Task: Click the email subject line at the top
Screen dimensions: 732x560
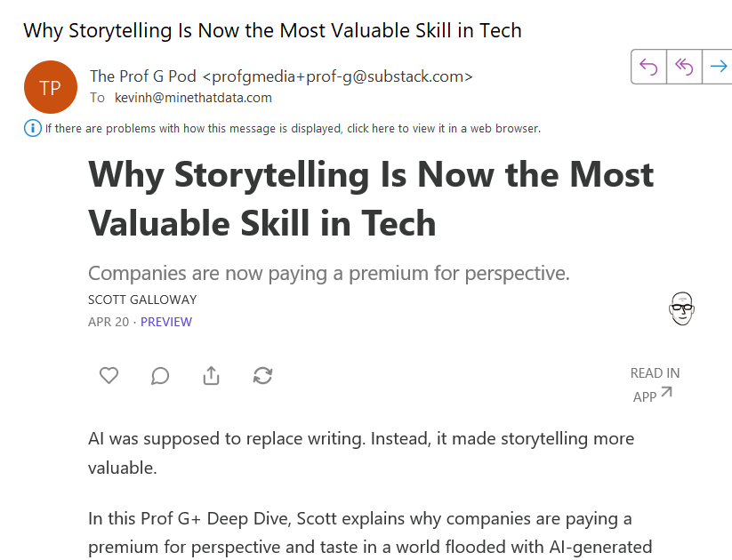Action: tap(272, 30)
